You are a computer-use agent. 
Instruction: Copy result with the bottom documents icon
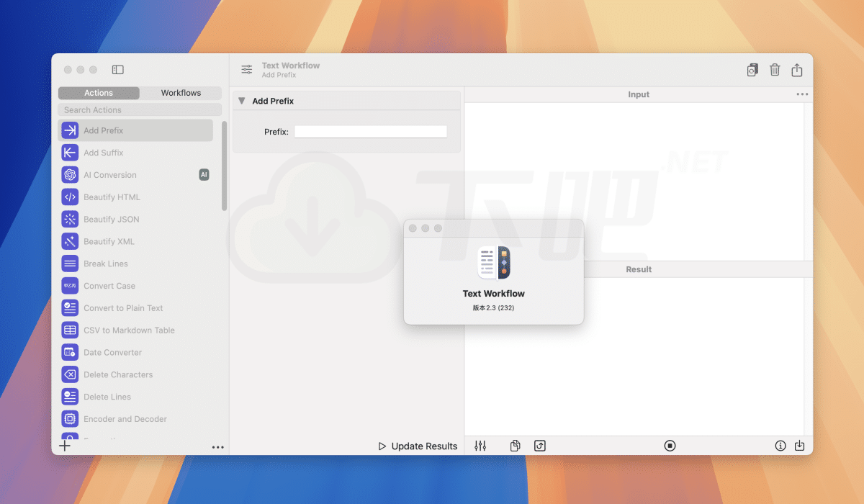(516, 446)
